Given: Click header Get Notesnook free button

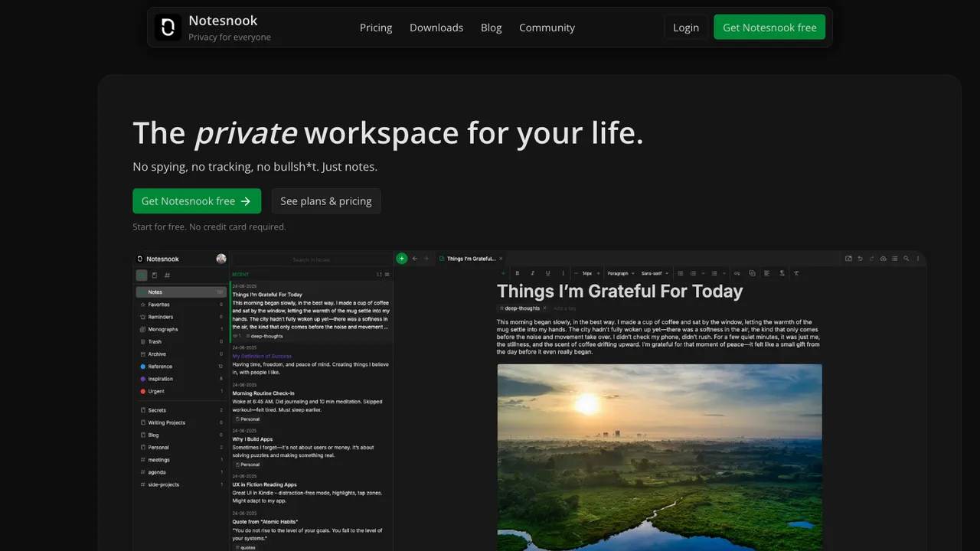Looking at the screenshot, I should [x=769, y=28].
